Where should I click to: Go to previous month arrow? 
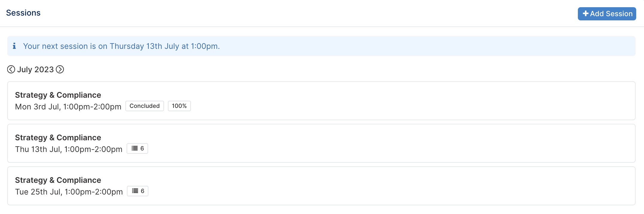[x=11, y=70]
